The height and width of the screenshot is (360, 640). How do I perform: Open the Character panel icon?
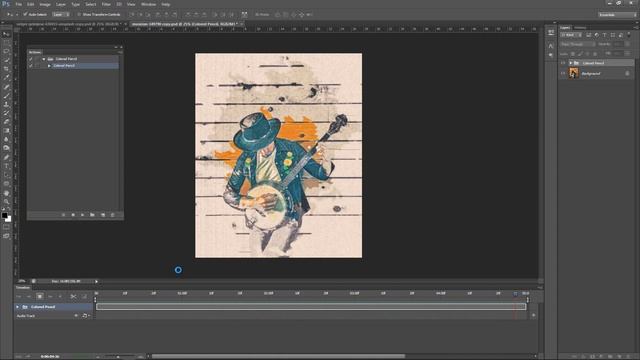tap(551, 45)
